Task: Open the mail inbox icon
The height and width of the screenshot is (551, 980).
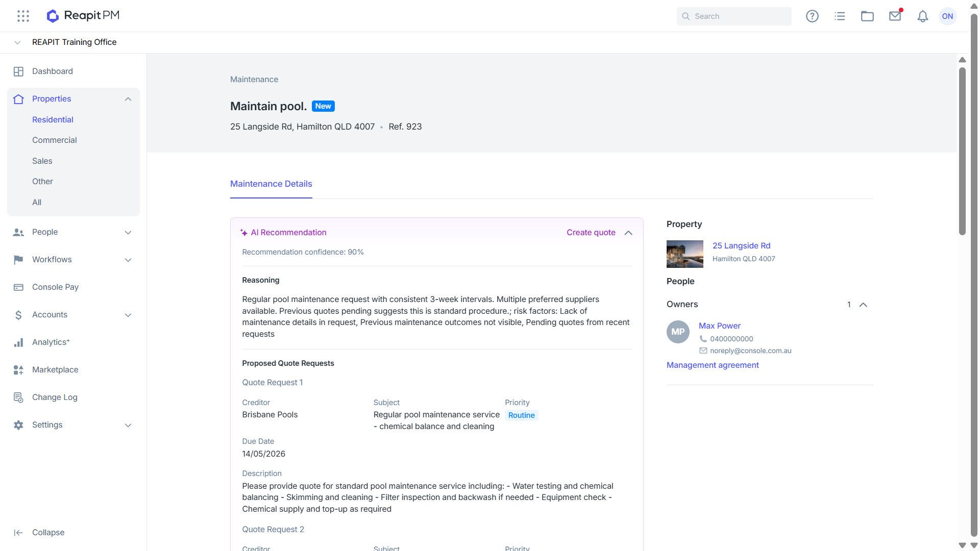Action: click(x=895, y=16)
